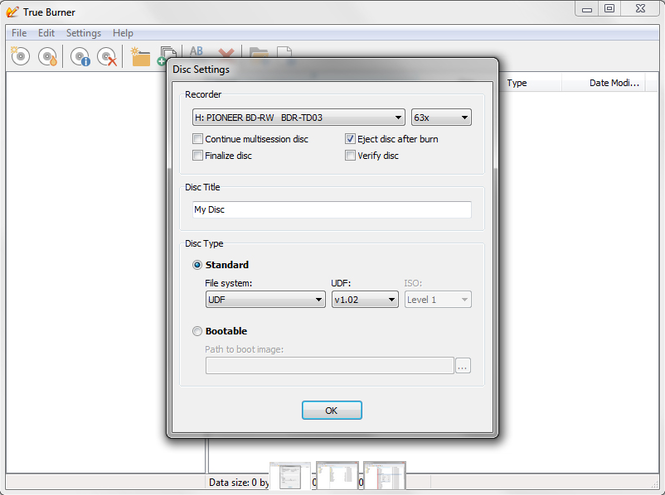Minimize the True Burner window
The width and height of the screenshot is (665, 495).
pos(587,9)
